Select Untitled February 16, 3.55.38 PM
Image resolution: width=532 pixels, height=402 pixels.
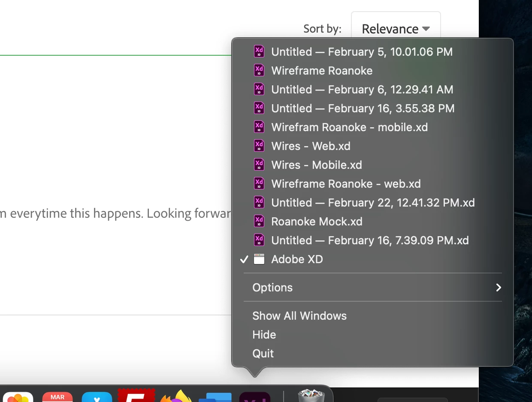(x=372, y=108)
